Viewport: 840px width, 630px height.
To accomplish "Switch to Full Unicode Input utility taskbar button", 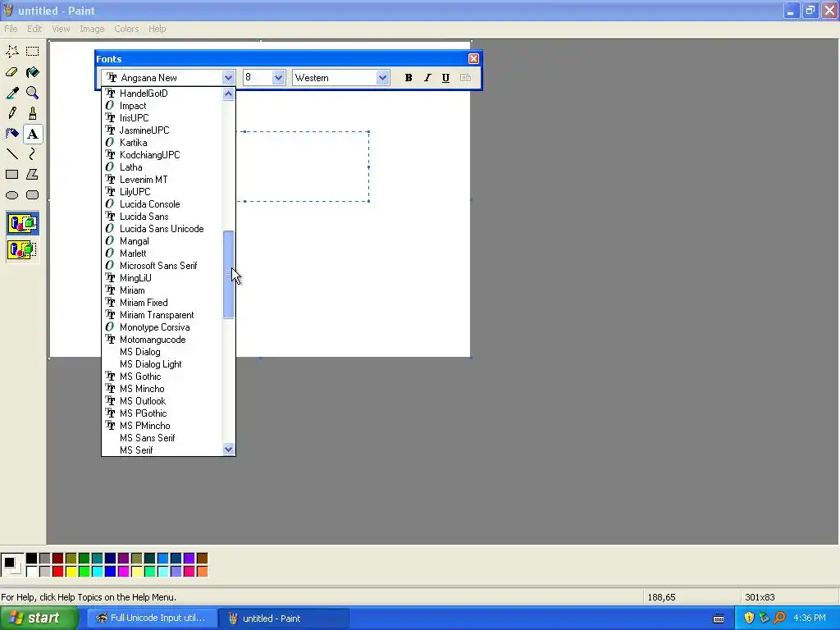I will (152, 619).
